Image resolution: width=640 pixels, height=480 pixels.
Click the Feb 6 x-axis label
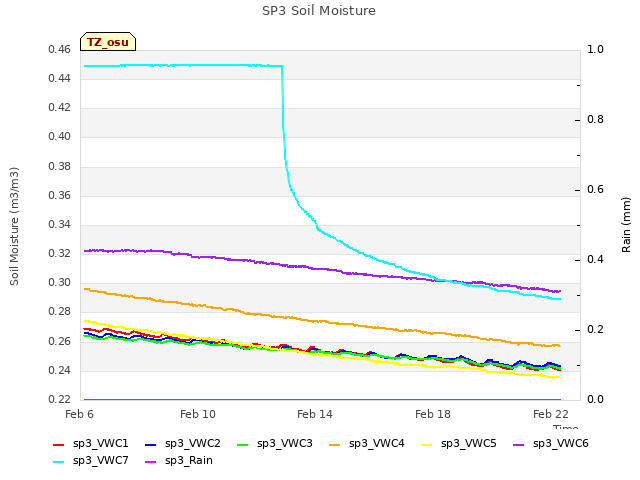pos(79,414)
